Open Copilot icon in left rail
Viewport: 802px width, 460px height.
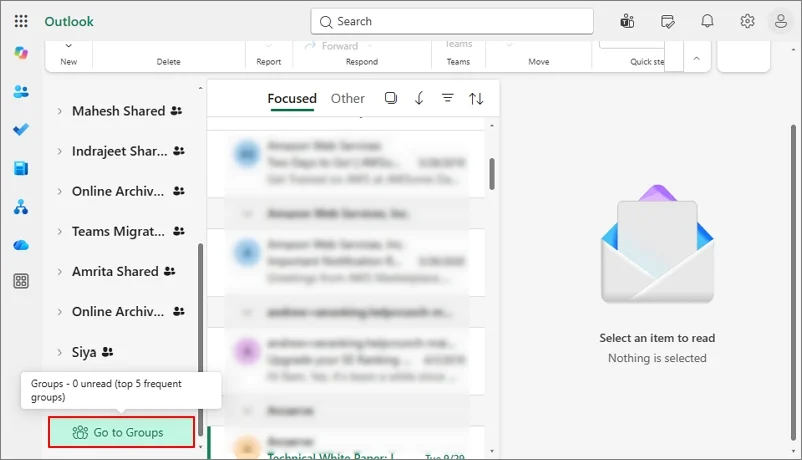21,53
